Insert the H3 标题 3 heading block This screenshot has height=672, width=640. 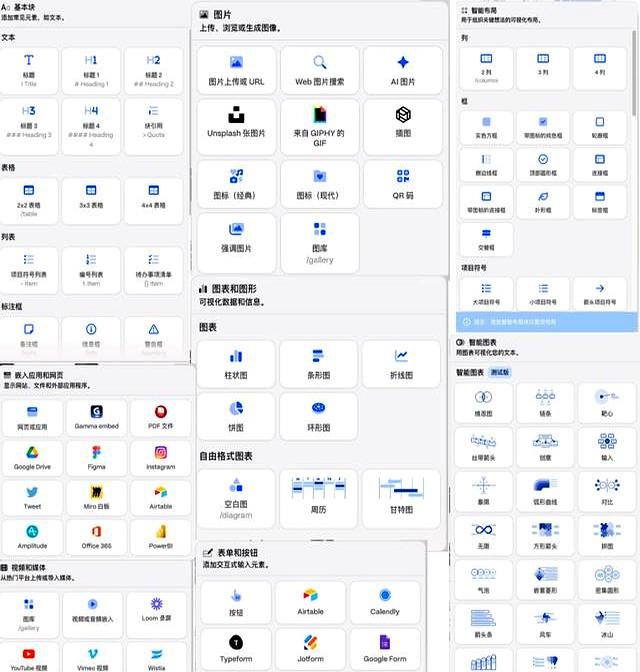click(x=28, y=126)
